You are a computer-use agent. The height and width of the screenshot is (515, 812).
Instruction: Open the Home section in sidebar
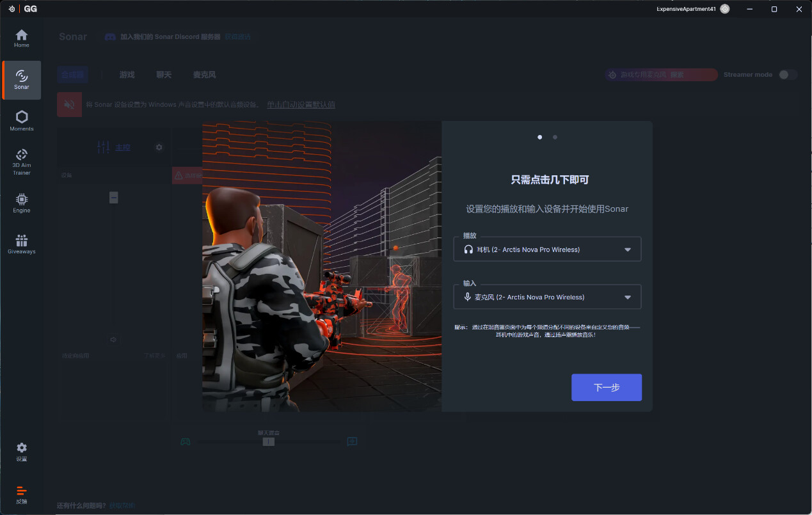(x=22, y=38)
